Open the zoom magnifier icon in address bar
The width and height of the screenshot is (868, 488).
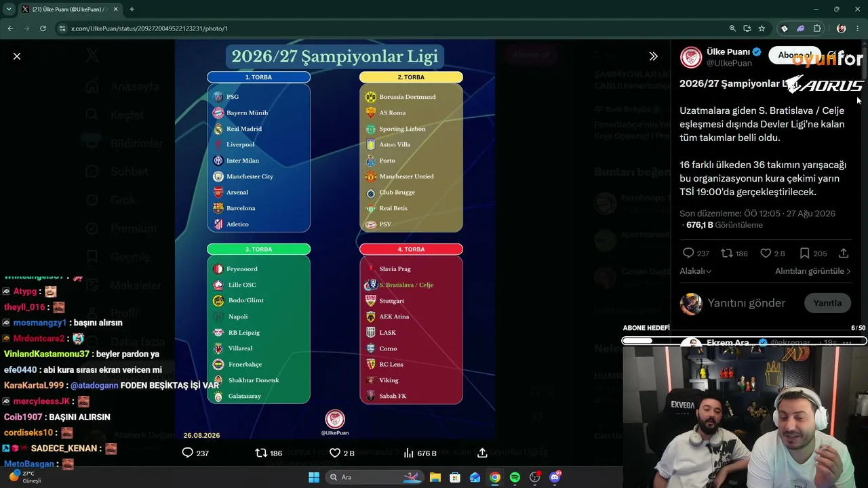click(732, 28)
